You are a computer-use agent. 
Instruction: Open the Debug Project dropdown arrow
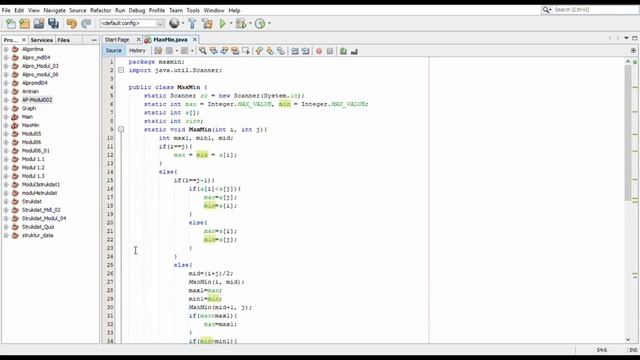[x=250, y=24]
